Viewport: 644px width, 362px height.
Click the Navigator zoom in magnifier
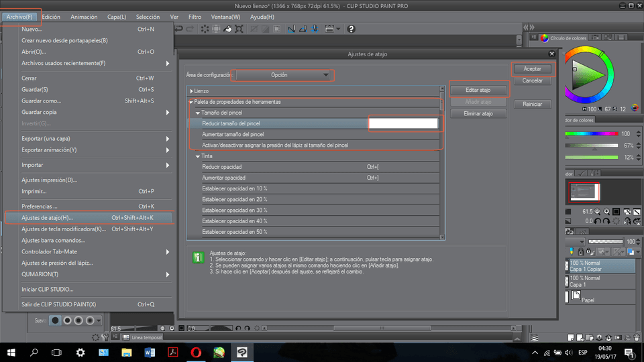point(606,212)
